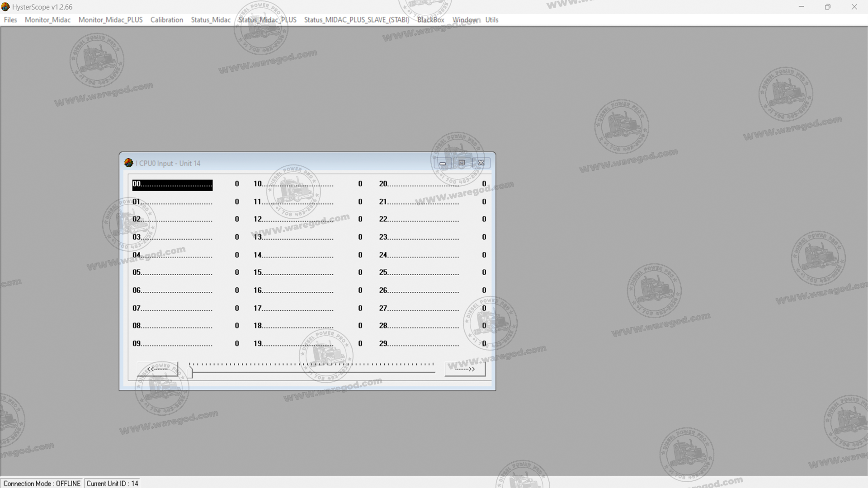Click the CPU0 Input window icon
This screenshot has height=488, width=868.
click(x=129, y=163)
